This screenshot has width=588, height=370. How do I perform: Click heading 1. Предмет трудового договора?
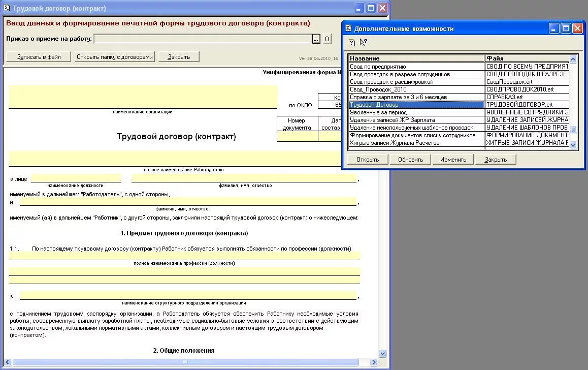[184, 233]
